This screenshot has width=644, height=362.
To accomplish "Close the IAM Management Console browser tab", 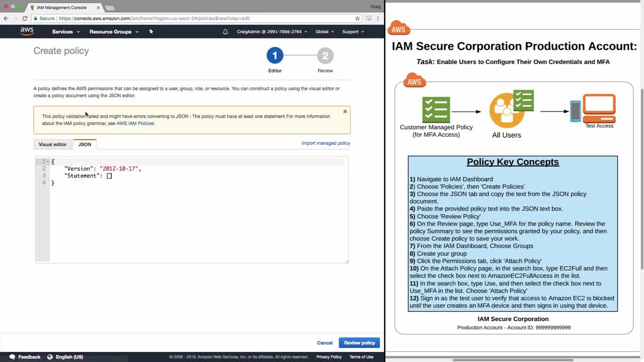I will [98, 8].
